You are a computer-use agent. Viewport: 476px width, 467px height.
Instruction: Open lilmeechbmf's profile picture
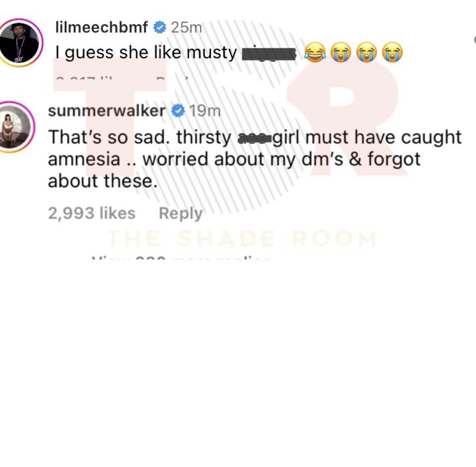point(20,43)
